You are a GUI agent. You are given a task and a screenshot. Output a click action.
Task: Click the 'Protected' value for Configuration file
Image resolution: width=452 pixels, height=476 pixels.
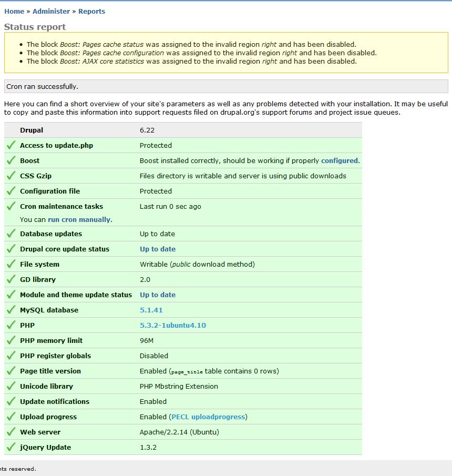coord(156,191)
